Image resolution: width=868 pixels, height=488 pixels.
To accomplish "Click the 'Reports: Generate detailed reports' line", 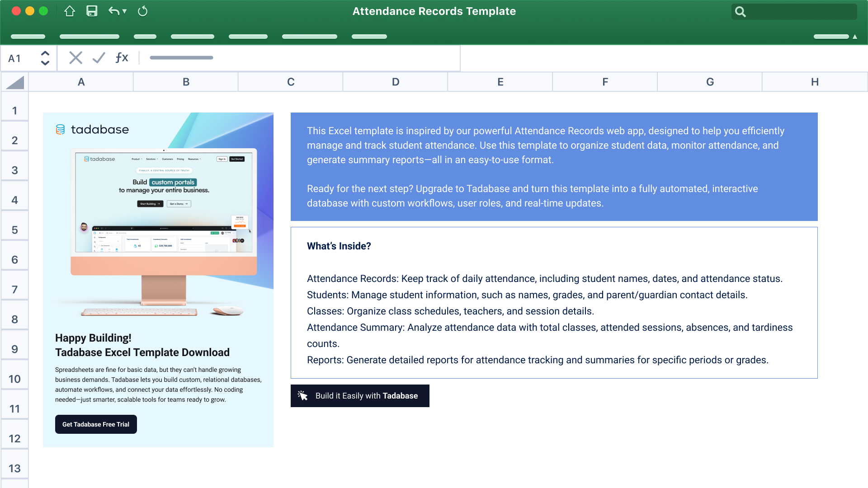I will tap(538, 360).
